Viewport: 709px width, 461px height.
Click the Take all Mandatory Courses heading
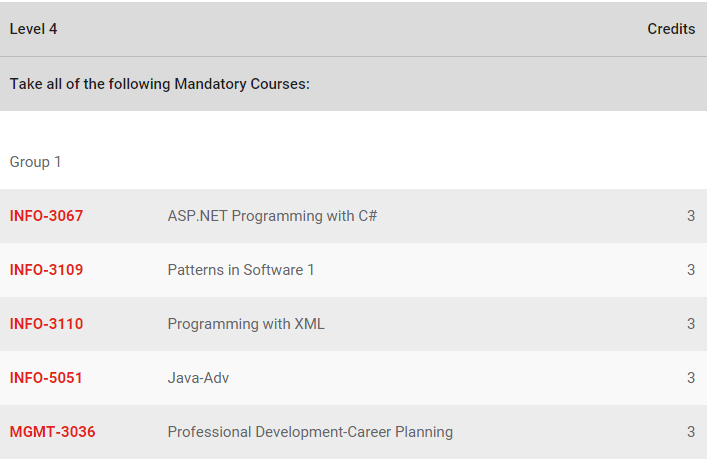tap(160, 84)
